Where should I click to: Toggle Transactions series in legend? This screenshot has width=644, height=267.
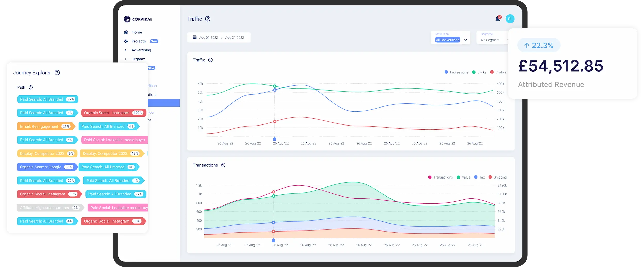(440, 177)
